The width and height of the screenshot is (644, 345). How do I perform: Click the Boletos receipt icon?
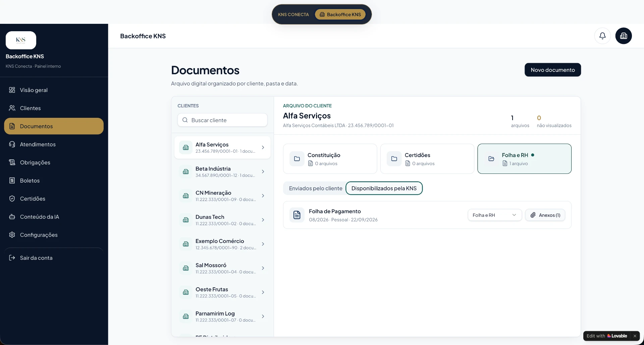pos(12,181)
